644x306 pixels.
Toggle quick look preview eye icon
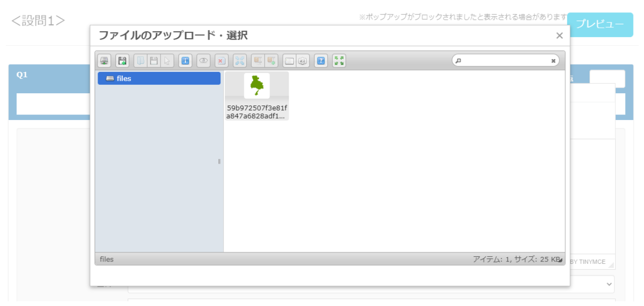pos(203,61)
